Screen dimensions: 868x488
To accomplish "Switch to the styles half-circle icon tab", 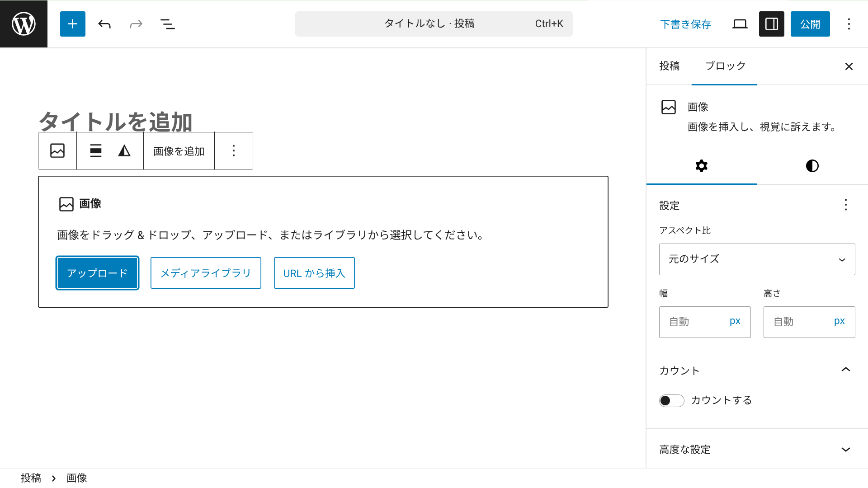I will pyautogui.click(x=812, y=166).
